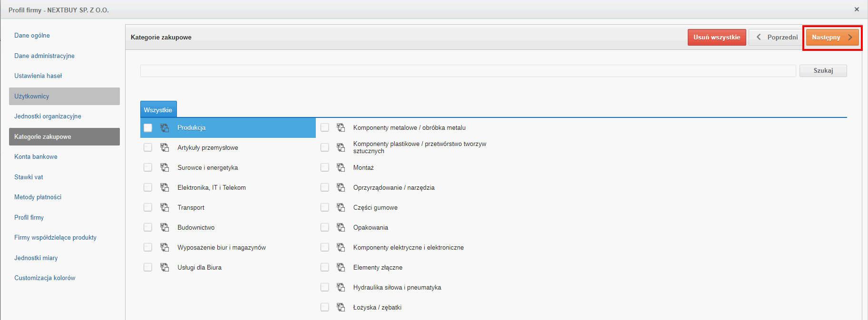This screenshot has width=868, height=320.
Task: Click the category icon beside Artykuły przemysłowe
Action: tap(165, 148)
